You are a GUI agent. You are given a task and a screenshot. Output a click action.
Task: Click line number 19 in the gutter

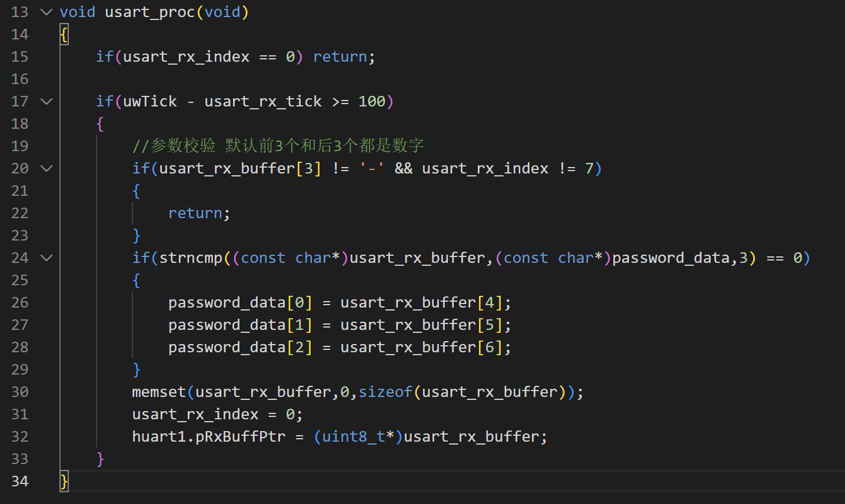pyautogui.click(x=19, y=146)
